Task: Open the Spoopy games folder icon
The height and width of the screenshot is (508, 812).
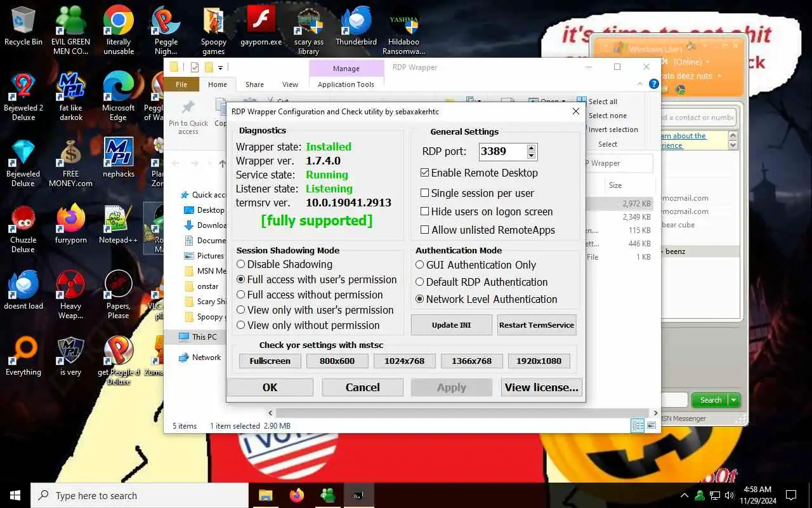Action: pos(214,30)
